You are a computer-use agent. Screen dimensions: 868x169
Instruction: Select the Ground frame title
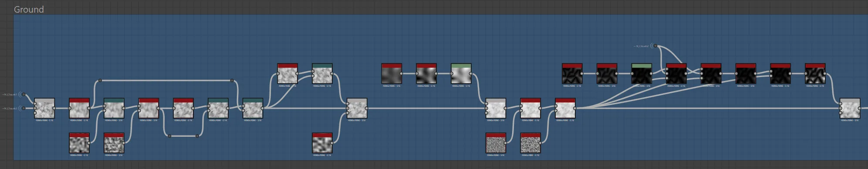tap(29, 9)
